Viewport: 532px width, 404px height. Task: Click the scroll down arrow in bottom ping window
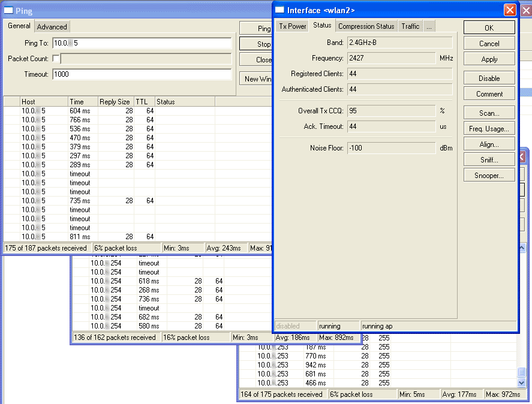point(521,382)
